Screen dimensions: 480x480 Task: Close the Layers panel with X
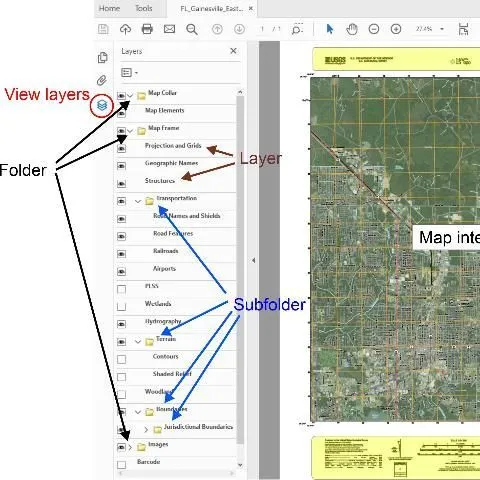tap(233, 51)
